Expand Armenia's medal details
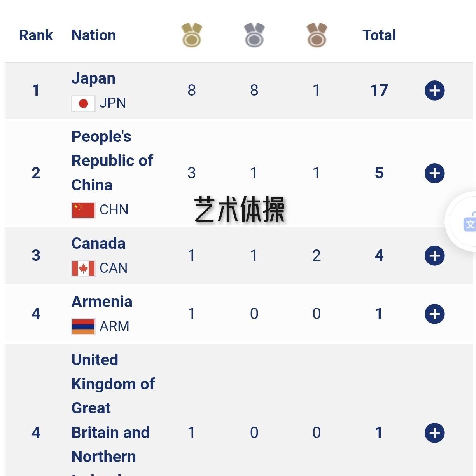Viewport: 476px width, 476px height. (x=434, y=314)
